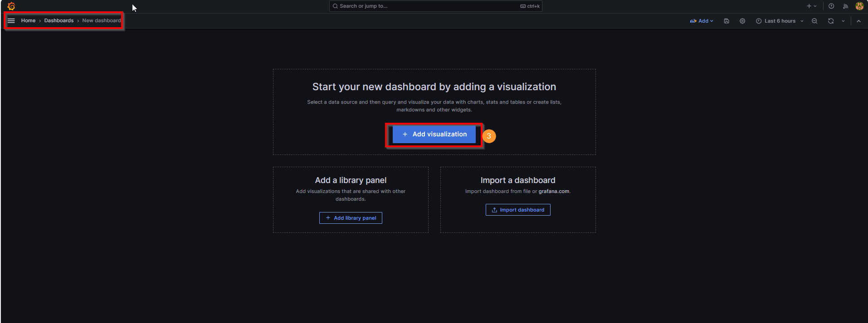Open dashboard settings gear icon

[742, 21]
